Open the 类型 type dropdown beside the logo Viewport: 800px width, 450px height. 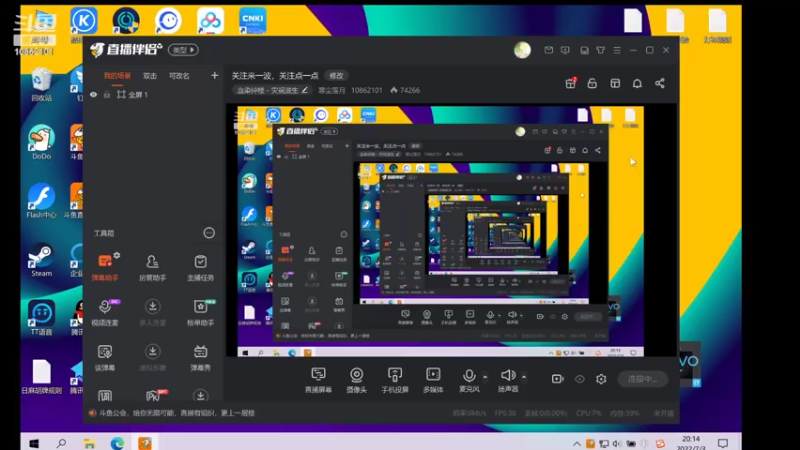pyautogui.click(x=183, y=50)
